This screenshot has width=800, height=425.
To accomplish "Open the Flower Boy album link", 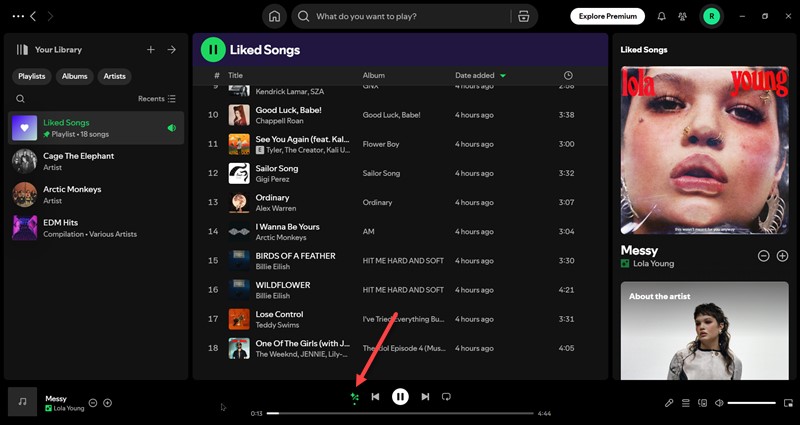I will point(381,144).
